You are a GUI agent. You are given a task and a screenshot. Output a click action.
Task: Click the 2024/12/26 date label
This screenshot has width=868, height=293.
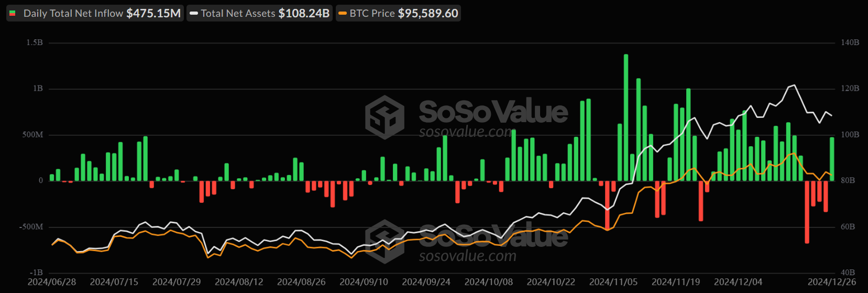(832, 282)
